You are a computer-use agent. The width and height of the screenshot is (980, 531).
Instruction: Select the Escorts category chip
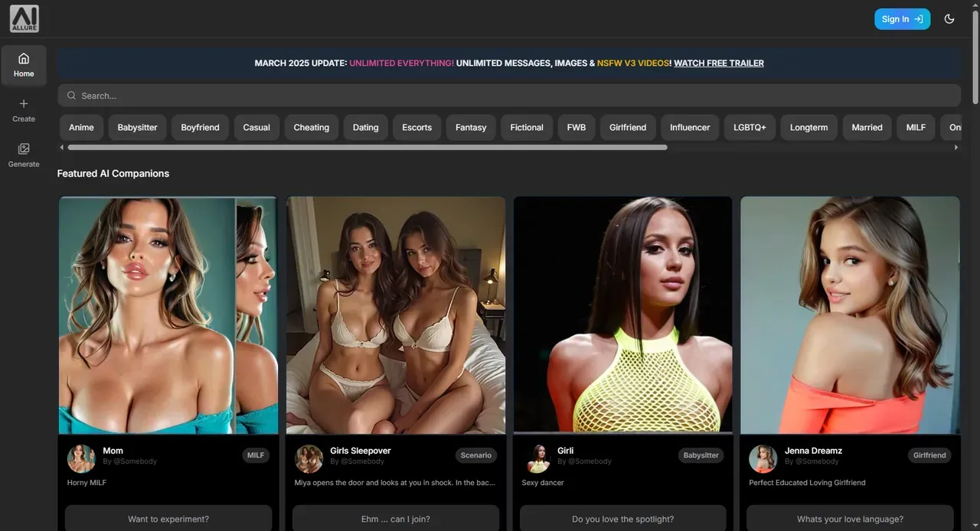[416, 128]
